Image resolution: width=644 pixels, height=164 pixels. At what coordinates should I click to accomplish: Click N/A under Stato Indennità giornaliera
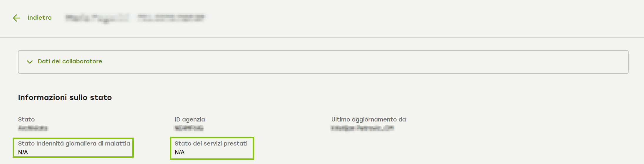tap(23, 152)
